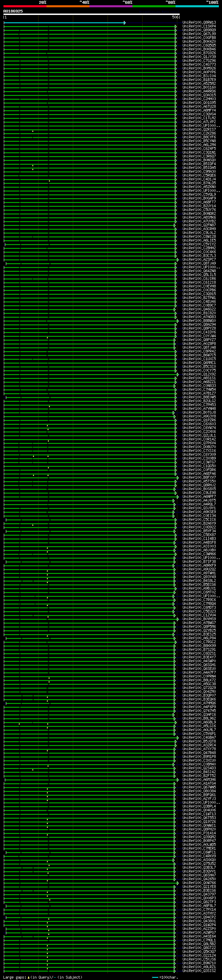Screen dimensions: 222x980
Task: Select hit label UniRef100_A6TU28
Action: pyautogui.click(x=199, y=106)
